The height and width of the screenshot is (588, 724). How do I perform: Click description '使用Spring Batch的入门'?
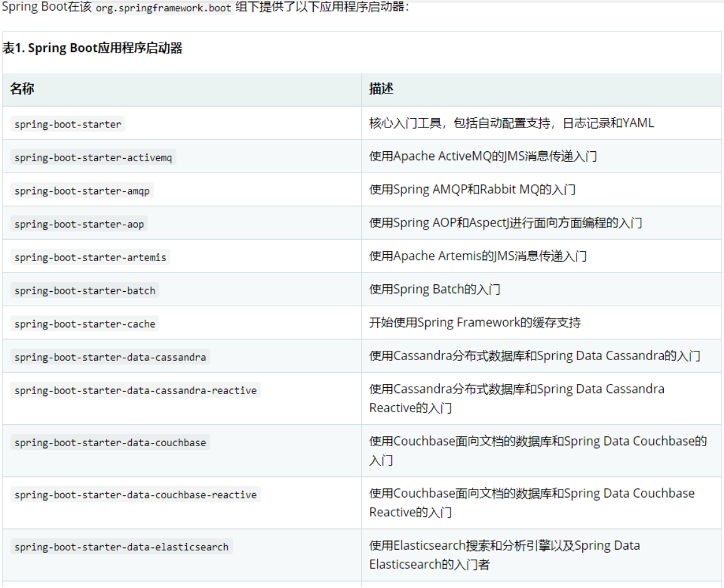tap(435, 289)
